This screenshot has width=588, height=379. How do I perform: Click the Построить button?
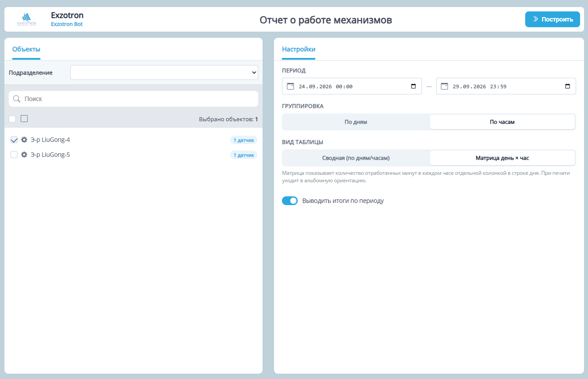coord(552,19)
